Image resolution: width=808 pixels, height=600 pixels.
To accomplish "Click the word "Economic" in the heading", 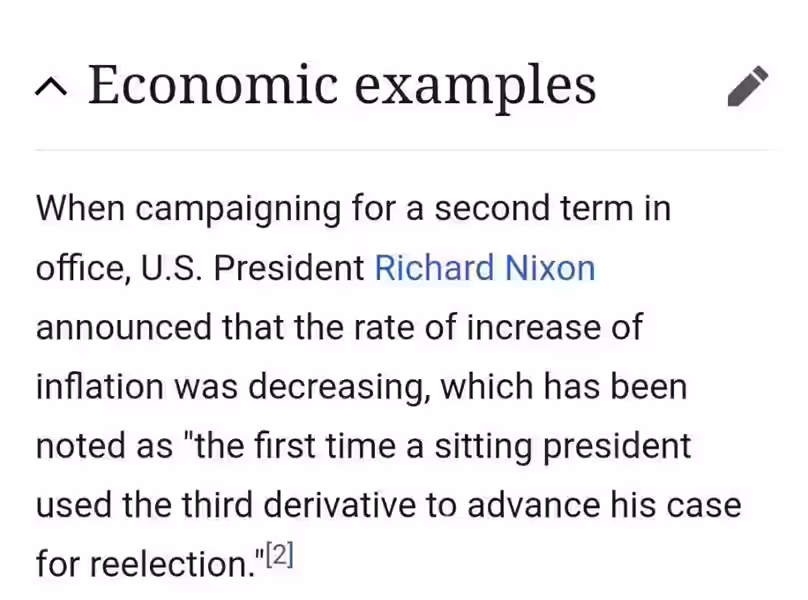I will [213, 85].
